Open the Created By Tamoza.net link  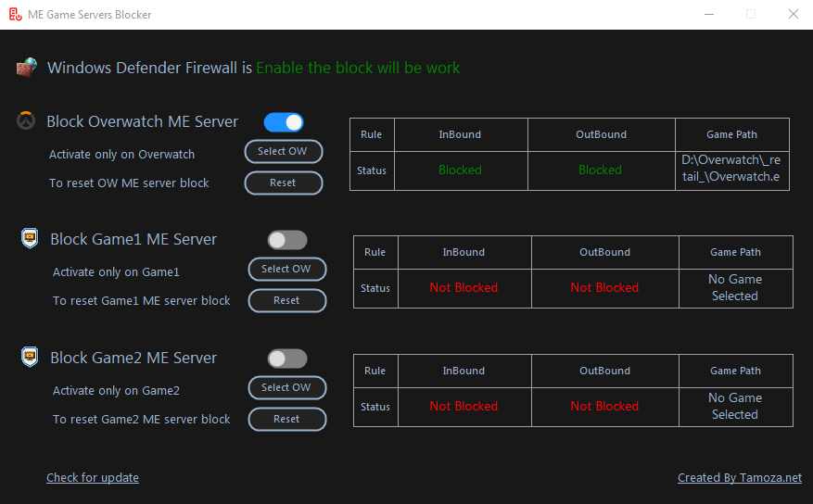[x=739, y=478]
